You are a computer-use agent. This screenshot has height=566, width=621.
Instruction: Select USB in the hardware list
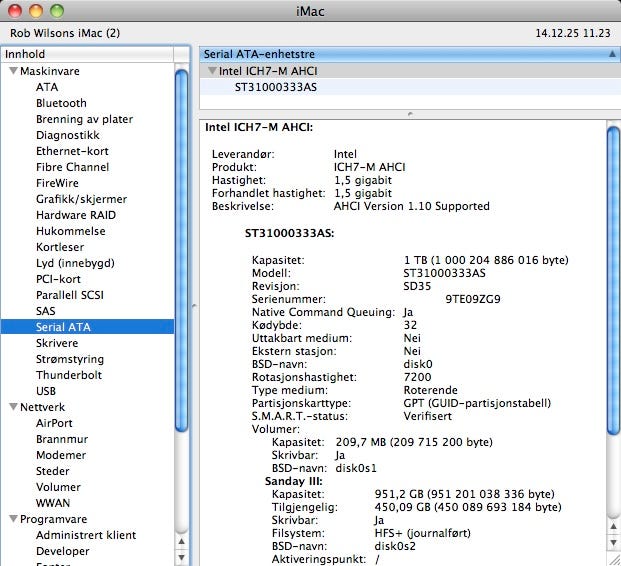[46, 391]
